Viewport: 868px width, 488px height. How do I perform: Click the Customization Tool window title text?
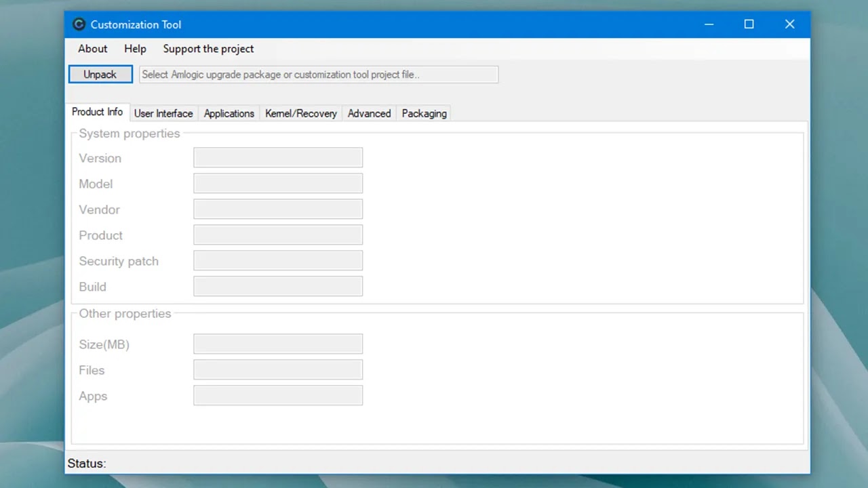click(136, 24)
